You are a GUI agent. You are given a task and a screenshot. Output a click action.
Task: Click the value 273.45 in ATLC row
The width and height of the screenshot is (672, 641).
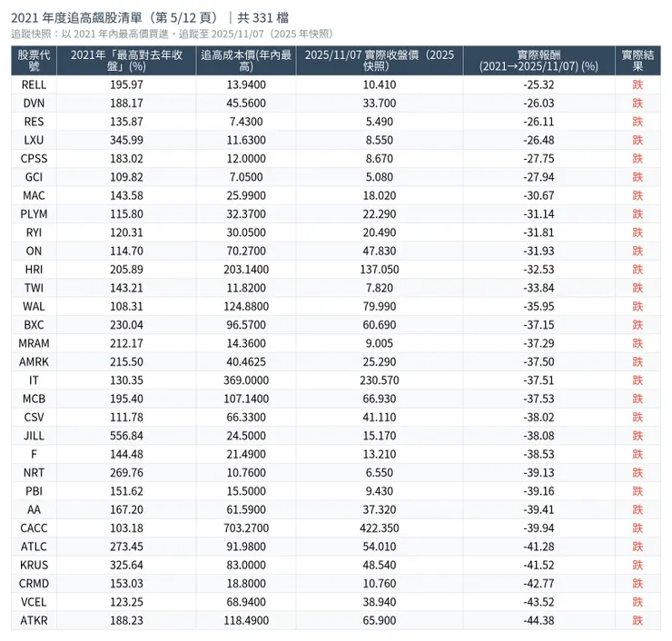coord(126,547)
